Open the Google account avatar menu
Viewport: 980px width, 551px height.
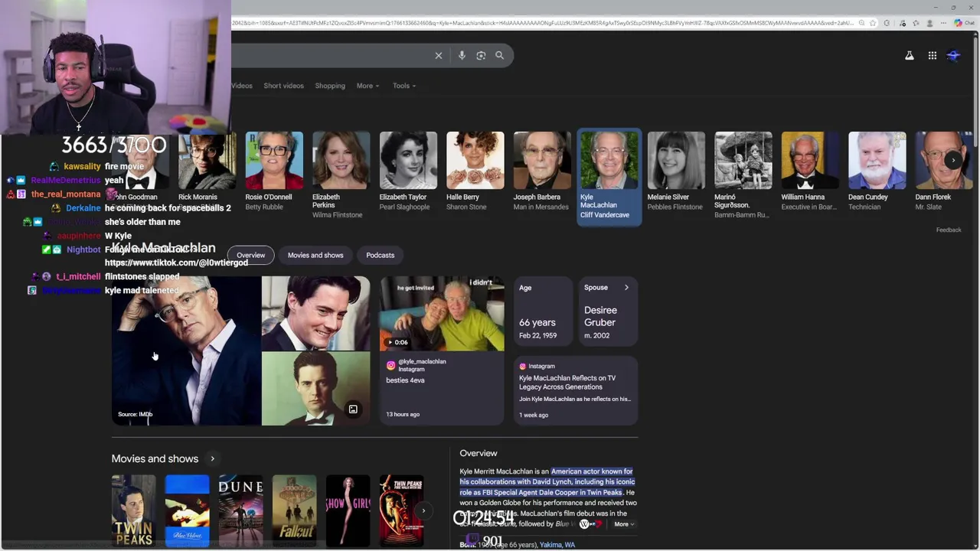(954, 55)
